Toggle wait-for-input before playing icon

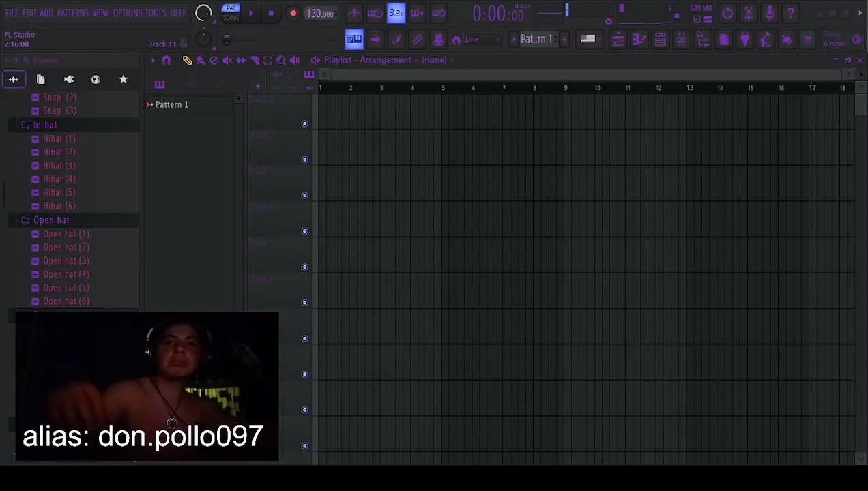tap(375, 13)
